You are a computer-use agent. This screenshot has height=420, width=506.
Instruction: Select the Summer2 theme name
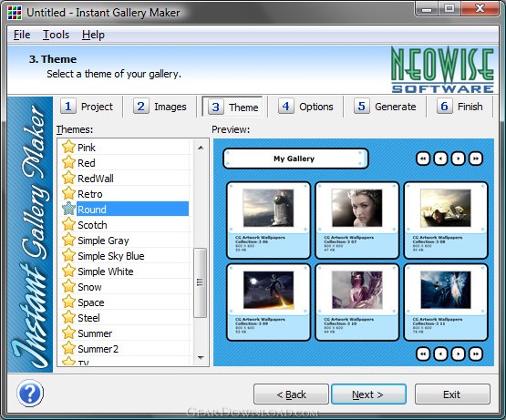(98, 349)
